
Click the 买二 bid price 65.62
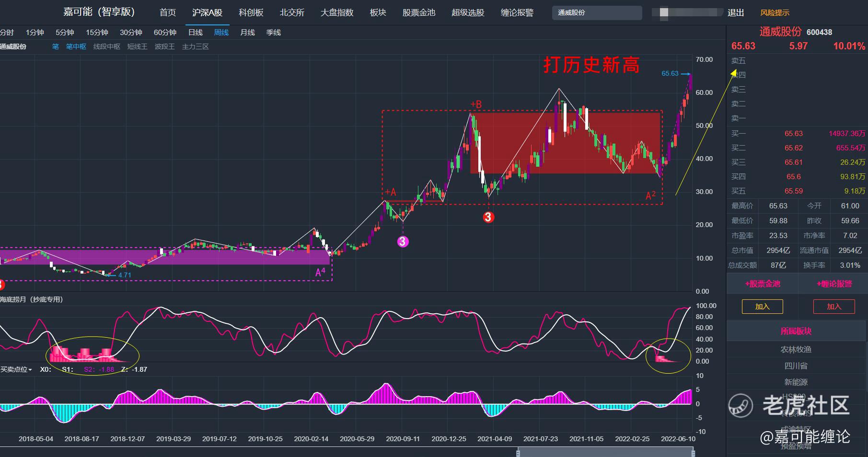click(794, 148)
